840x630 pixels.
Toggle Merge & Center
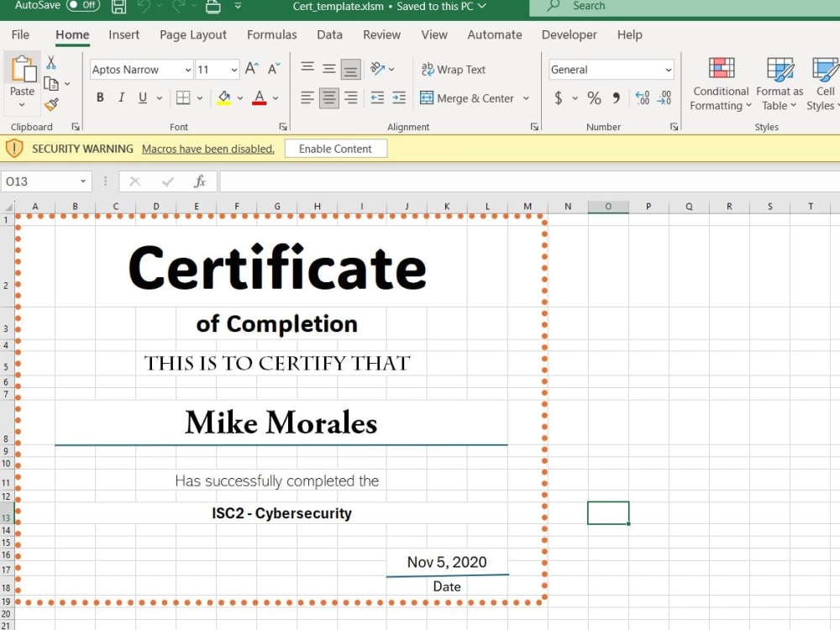click(466, 98)
